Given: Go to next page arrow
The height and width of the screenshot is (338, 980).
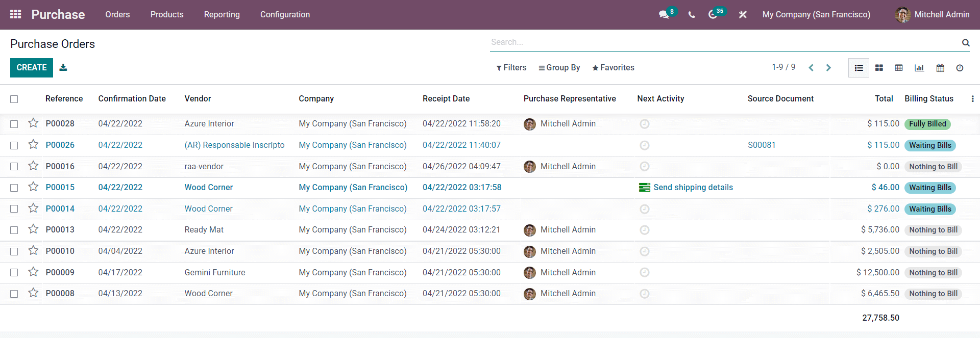Looking at the screenshot, I should (x=828, y=68).
